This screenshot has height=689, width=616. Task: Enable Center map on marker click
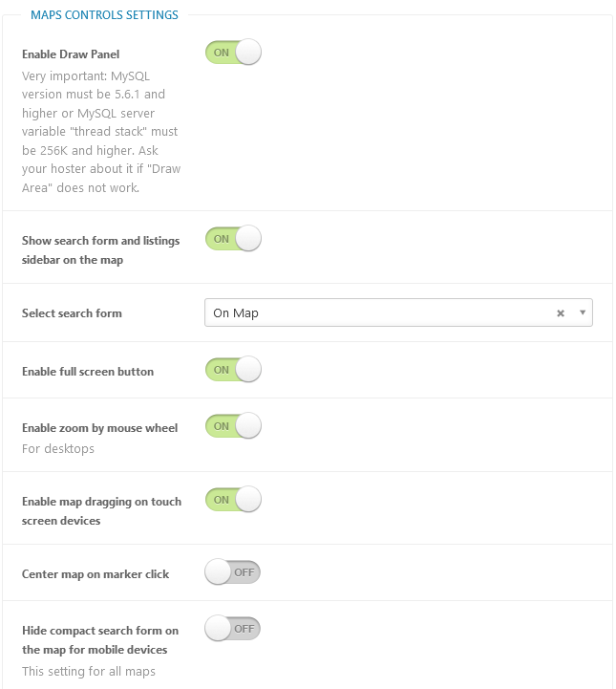233,572
